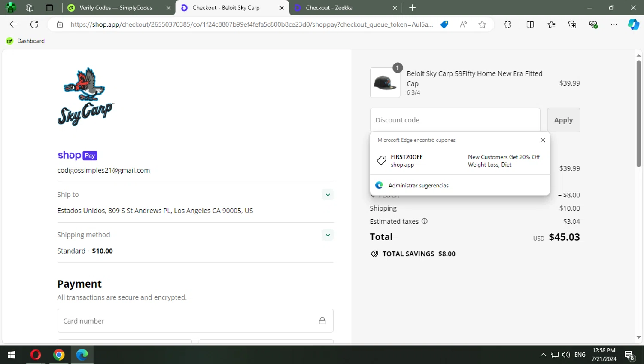Click the Discount code field
This screenshot has width=644, height=364.
pyautogui.click(x=455, y=120)
